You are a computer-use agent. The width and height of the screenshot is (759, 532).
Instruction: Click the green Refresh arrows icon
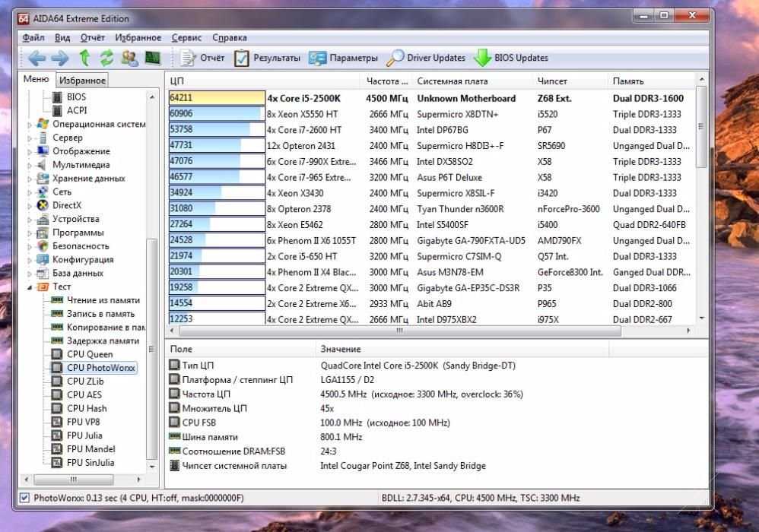(106, 58)
